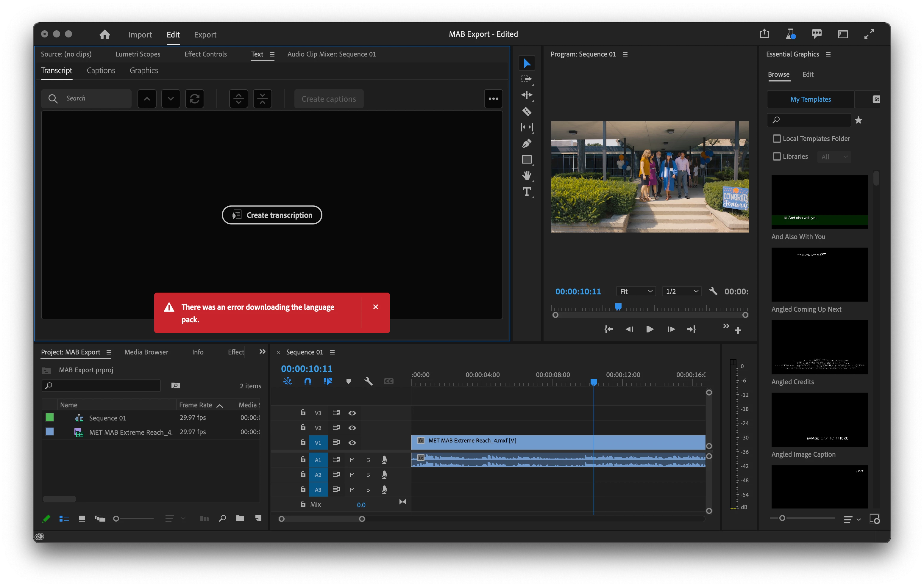Dismiss the language pack error banner

375,307
